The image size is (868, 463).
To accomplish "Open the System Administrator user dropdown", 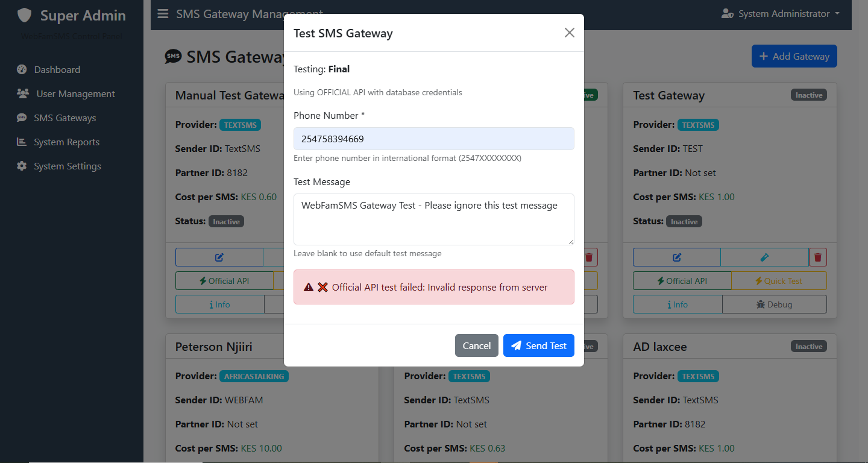I will [780, 14].
